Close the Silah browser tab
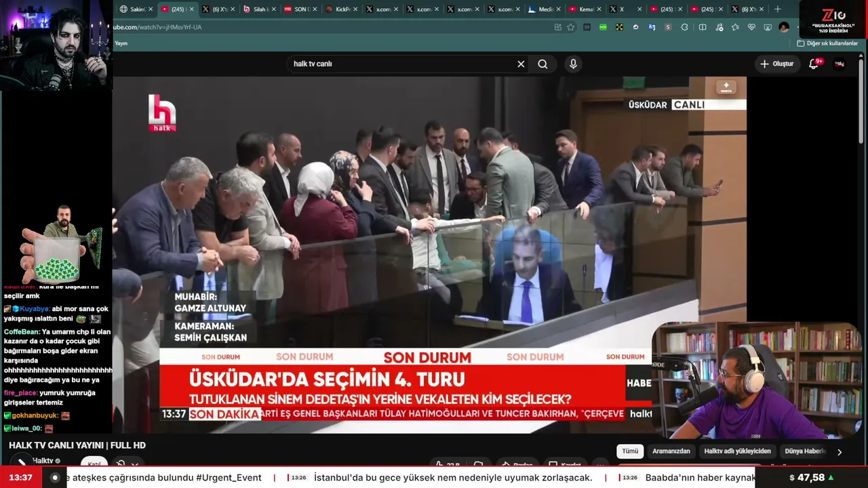Image resolution: width=868 pixels, height=488 pixels. [273, 9]
